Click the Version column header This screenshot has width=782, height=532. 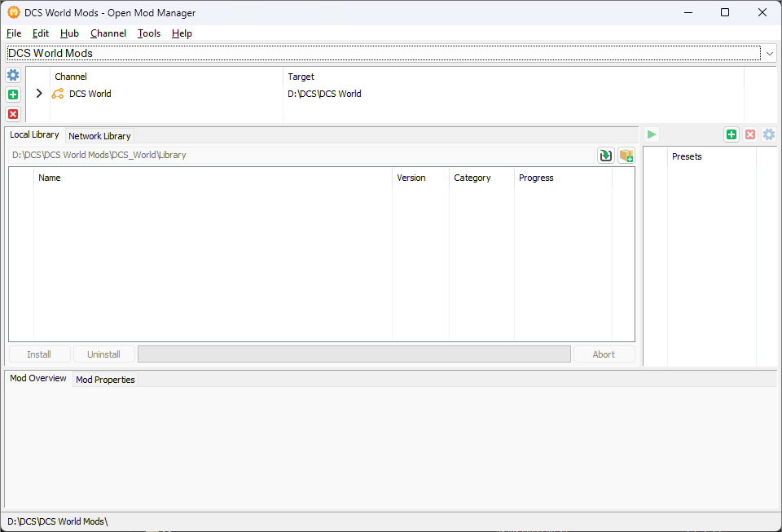[420, 178]
